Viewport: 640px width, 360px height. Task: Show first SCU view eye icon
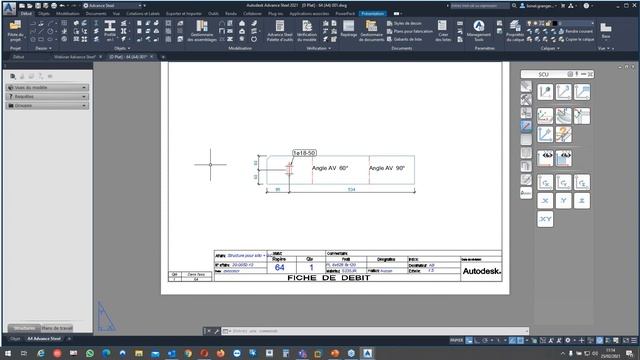(545, 158)
